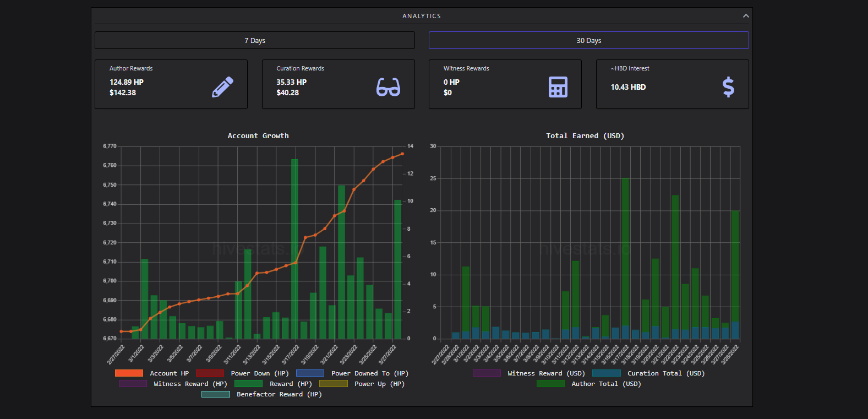
Task: Click the ANALYTICS header label
Action: pyautogui.click(x=422, y=16)
